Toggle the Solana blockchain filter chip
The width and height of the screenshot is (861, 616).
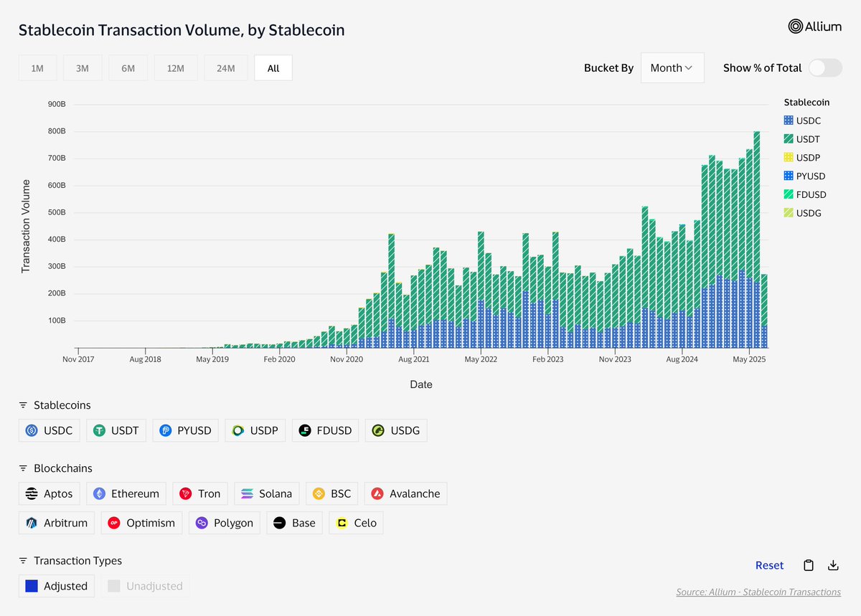coord(267,493)
